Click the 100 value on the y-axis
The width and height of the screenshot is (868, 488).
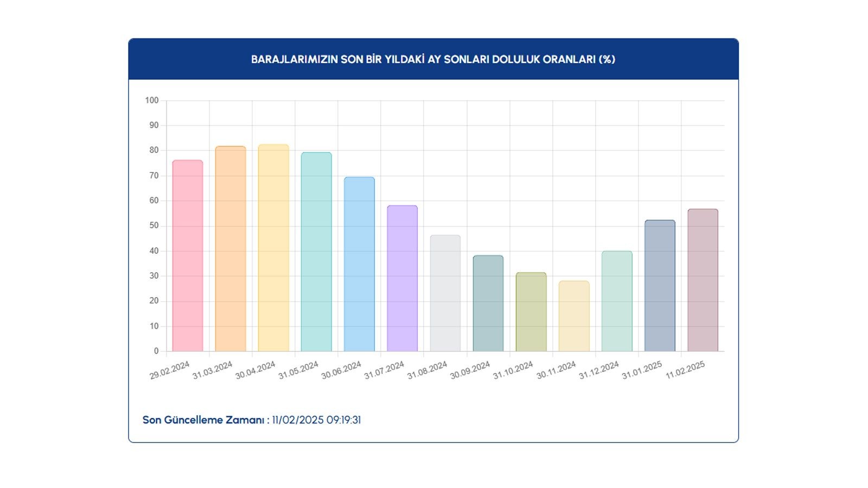(x=152, y=100)
